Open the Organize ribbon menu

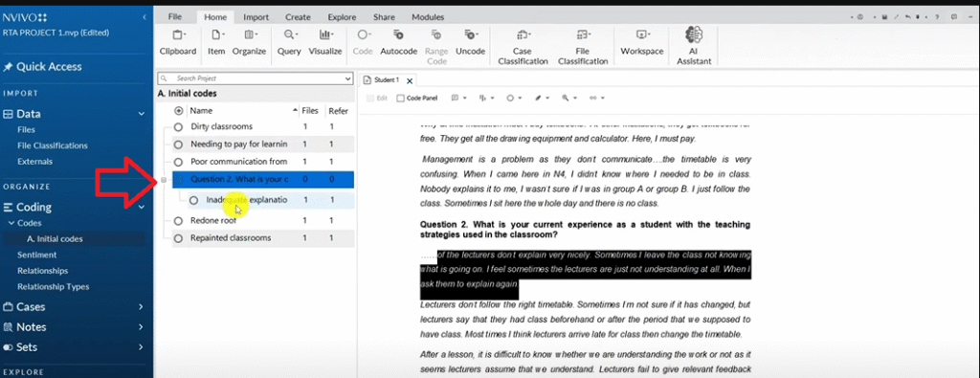tap(249, 42)
